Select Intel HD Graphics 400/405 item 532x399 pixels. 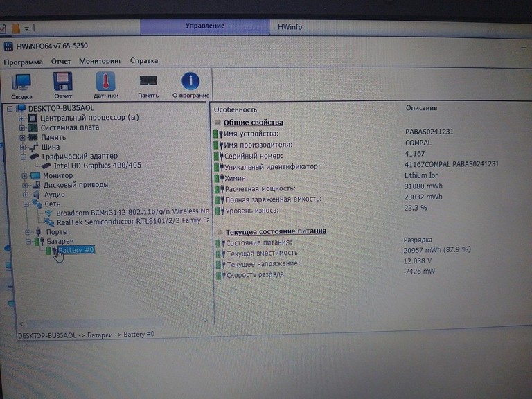click(x=98, y=166)
